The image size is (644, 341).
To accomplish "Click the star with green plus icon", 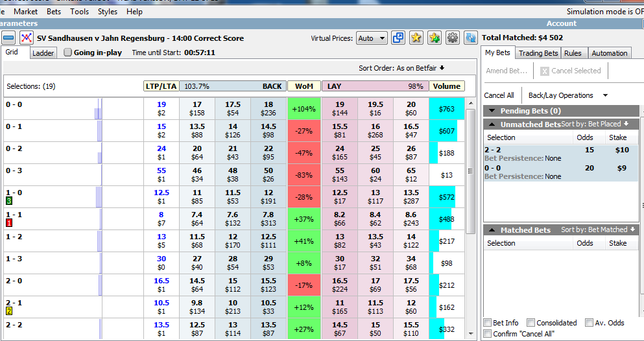I will coord(434,38).
